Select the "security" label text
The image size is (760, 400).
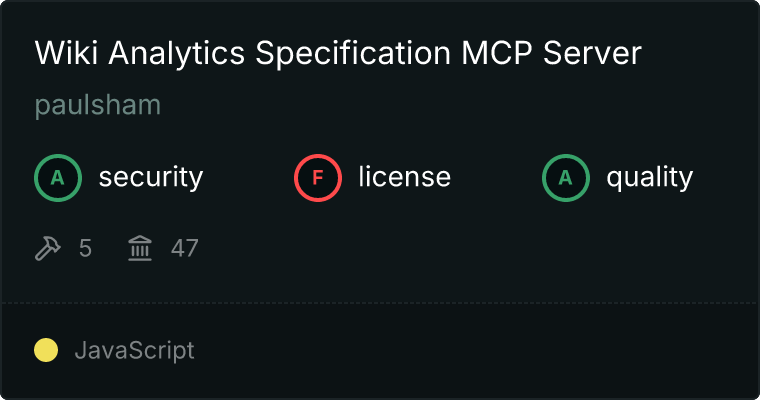(x=151, y=178)
